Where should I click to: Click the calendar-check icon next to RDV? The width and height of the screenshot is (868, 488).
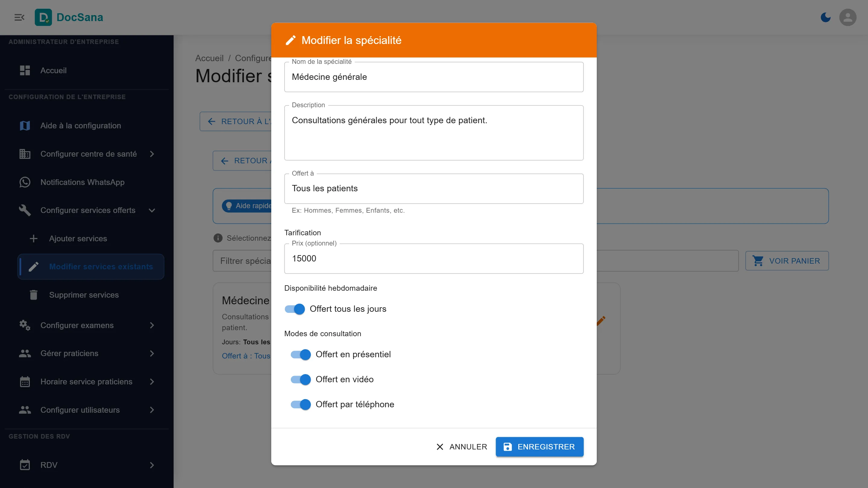25,465
